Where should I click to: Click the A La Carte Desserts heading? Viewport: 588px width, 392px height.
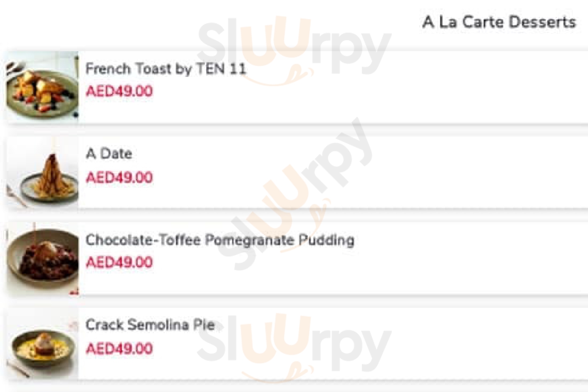pyautogui.click(x=499, y=22)
